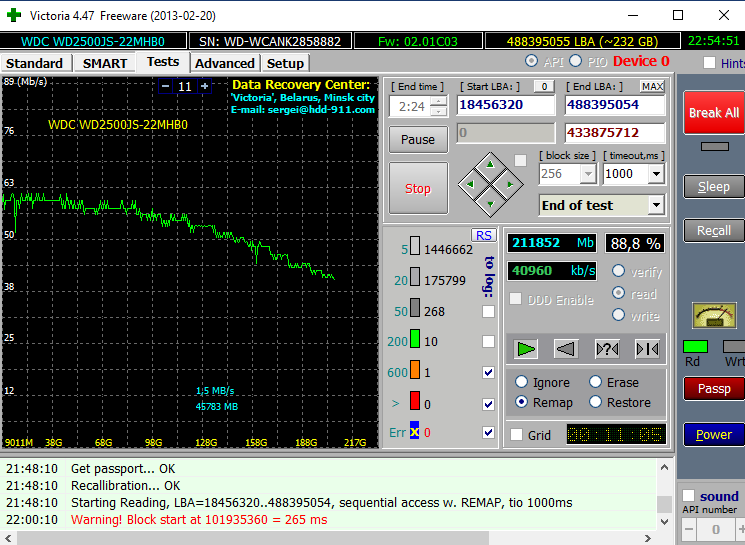Viewport: 745px width, 545px height.
Task: Click the End LBA input field
Action: [x=615, y=105]
